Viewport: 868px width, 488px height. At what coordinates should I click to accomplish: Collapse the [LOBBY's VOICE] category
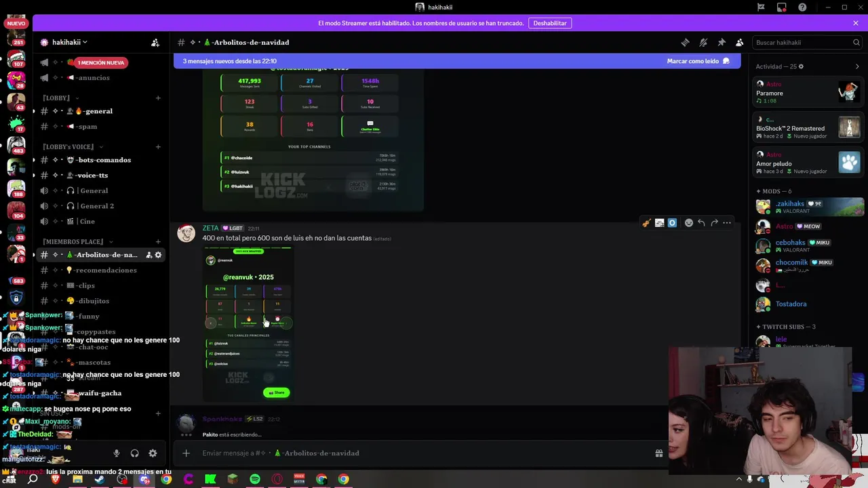pos(73,146)
